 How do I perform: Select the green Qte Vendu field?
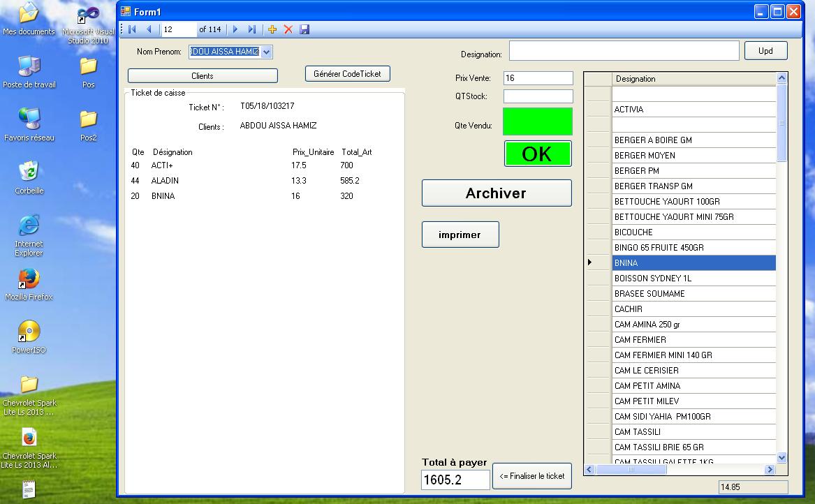(x=537, y=121)
